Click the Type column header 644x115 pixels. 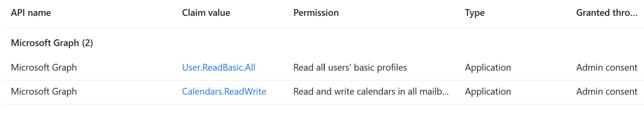point(474,13)
